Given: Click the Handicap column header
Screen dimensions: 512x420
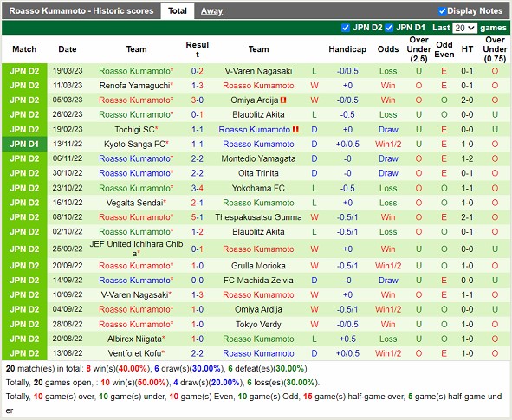Looking at the screenshot, I should coord(347,49).
